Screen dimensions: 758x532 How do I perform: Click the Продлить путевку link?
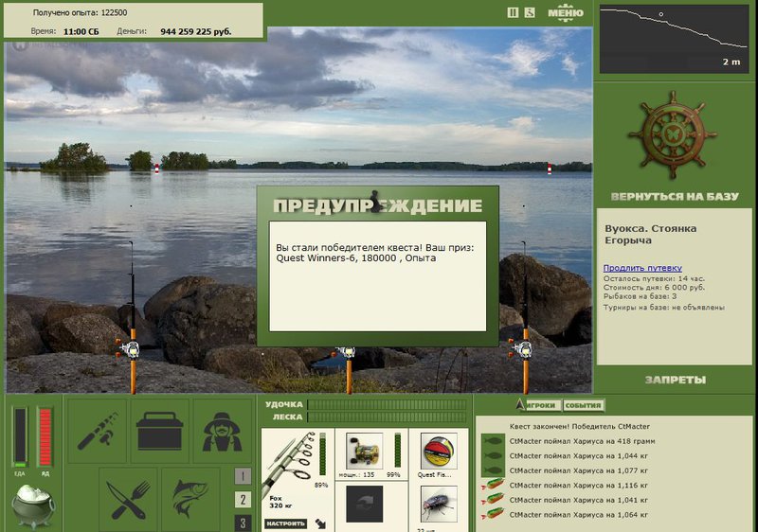[x=642, y=268]
